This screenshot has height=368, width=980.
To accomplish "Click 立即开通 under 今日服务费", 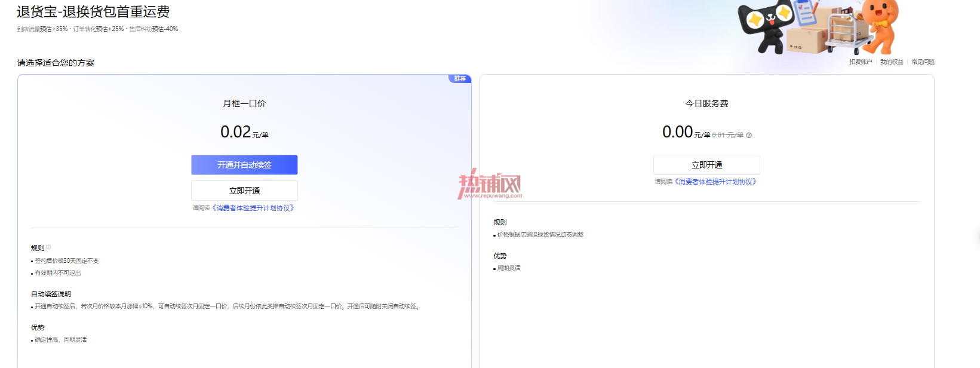I will click(x=706, y=165).
